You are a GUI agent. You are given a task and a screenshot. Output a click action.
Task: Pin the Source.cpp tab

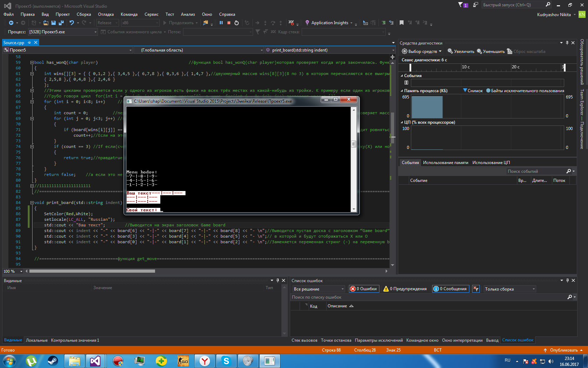pyautogui.click(x=29, y=42)
